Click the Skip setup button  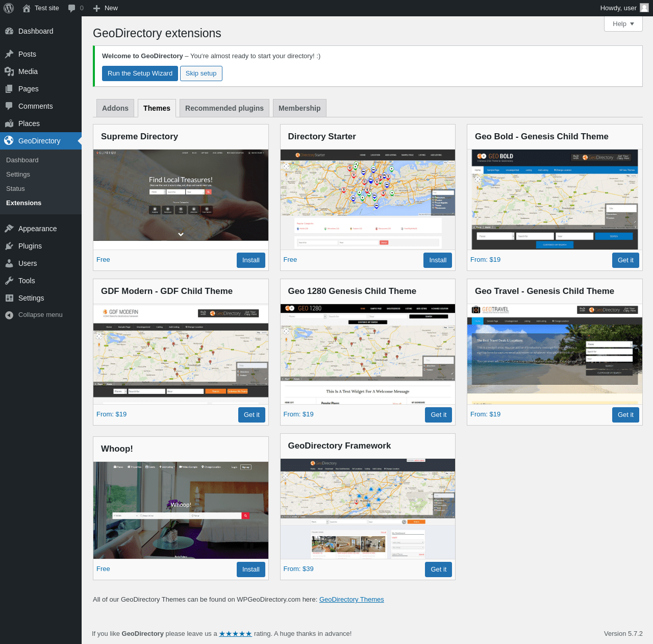201,73
